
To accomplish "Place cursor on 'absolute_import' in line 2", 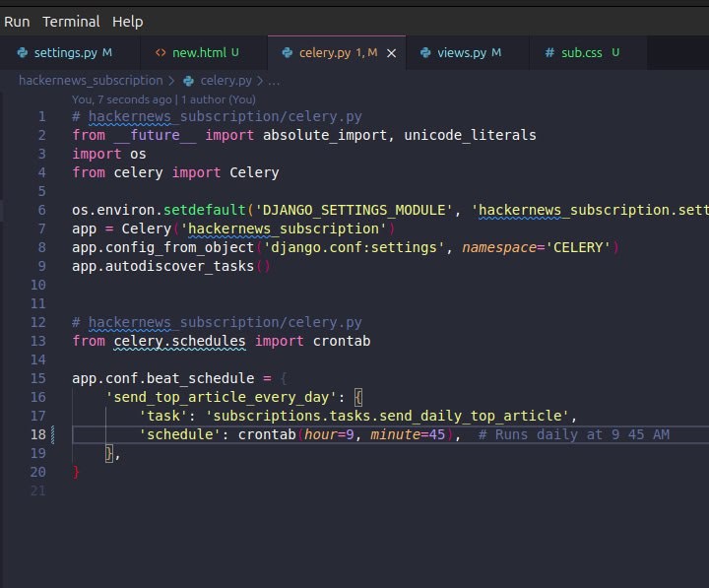I will click(325, 135).
